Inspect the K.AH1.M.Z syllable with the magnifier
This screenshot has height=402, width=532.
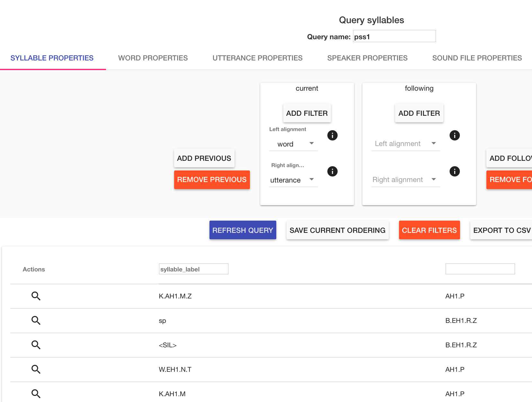click(x=36, y=296)
